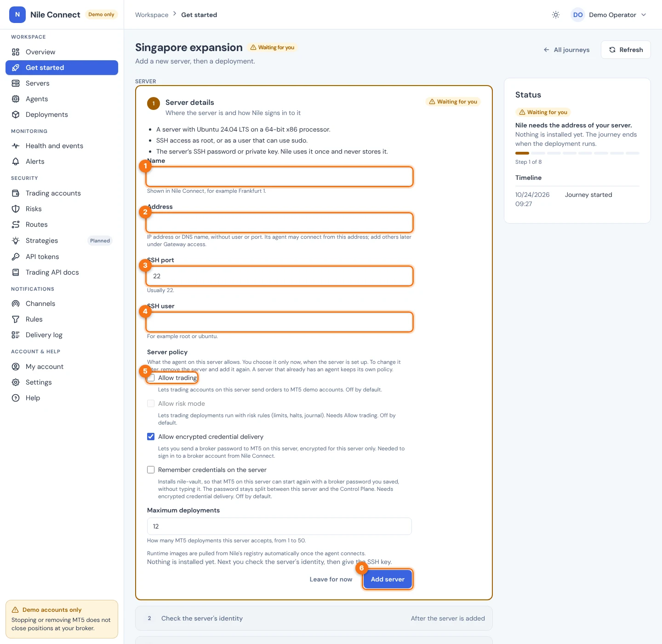The height and width of the screenshot is (644, 662).
Task: Click the API tokens key icon
Action: [16, 257]
